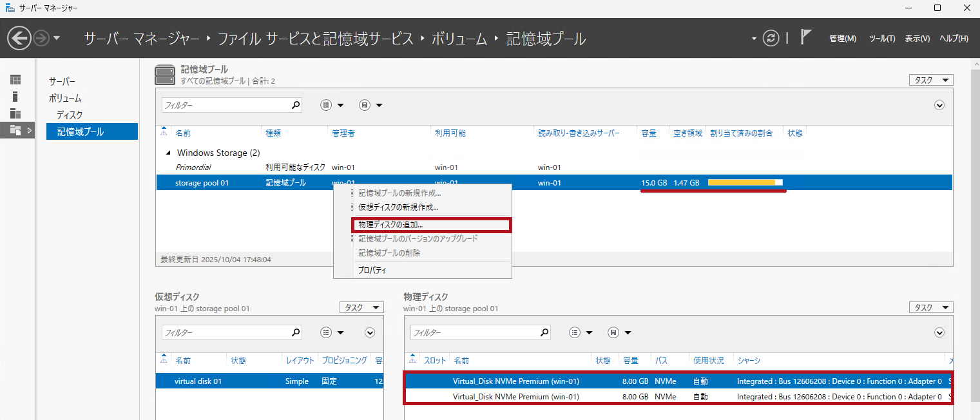Open the 記憶域プール タスク dropdown
The image size is (980, 420).
[x=930, y=80]
